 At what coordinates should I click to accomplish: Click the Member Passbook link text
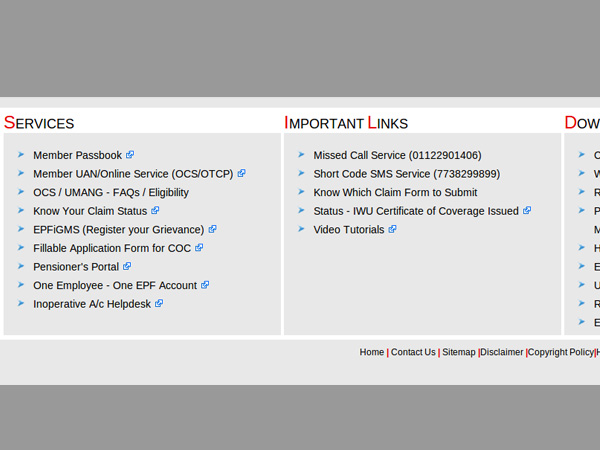77,155
